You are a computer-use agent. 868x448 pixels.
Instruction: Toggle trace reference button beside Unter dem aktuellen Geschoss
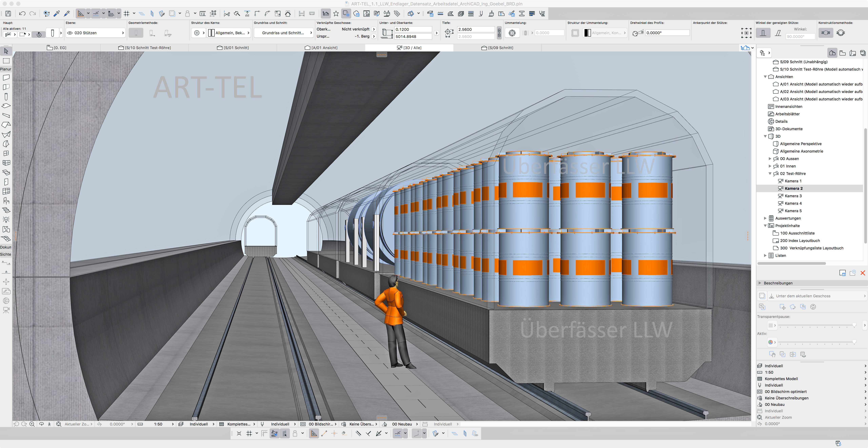coord(762,296)
